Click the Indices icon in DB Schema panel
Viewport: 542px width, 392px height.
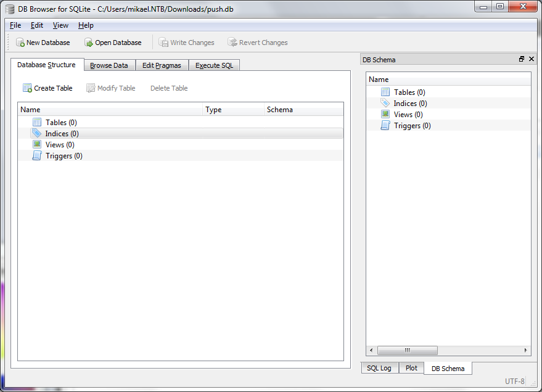(x=385, y=103)
